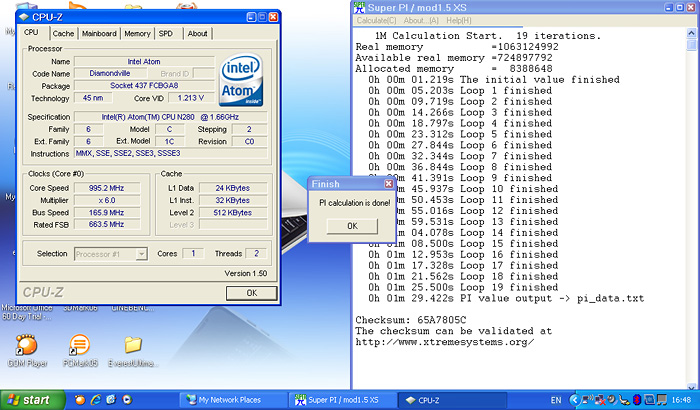700x410 pixels.
Task: Click the Intel Atom name field
Action: pos(144,62)
